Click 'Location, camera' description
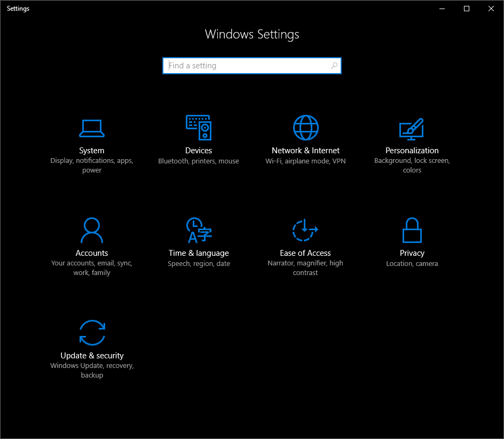This screenshot has width=504, height=439. 412,264
